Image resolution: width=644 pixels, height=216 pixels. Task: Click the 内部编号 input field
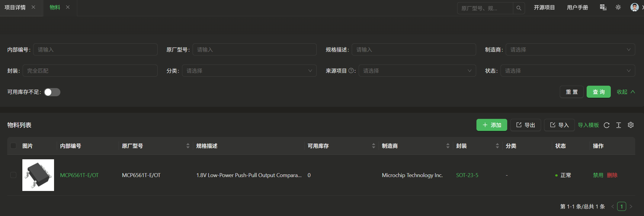pos(95,49)
